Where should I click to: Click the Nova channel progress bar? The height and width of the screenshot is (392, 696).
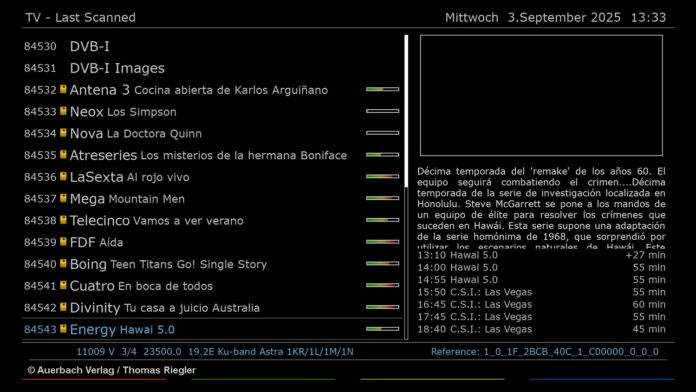click(383, 133)
